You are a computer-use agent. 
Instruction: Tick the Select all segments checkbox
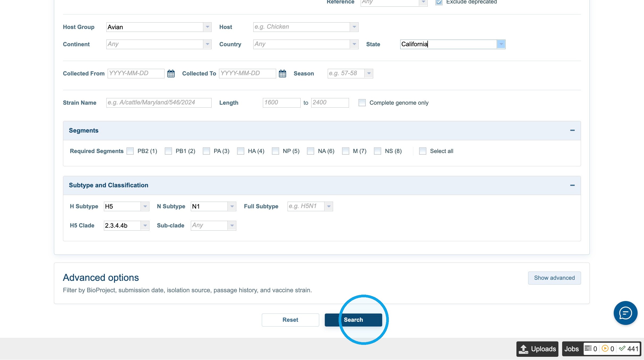pos(423,151)
